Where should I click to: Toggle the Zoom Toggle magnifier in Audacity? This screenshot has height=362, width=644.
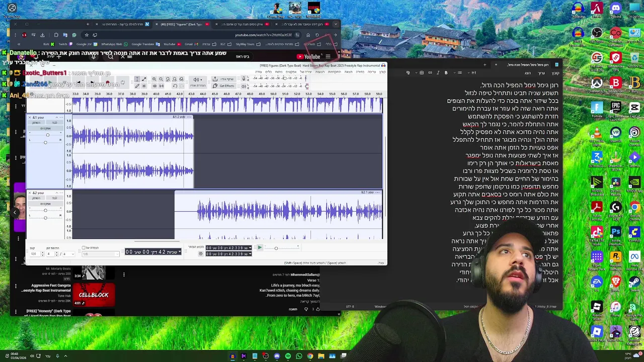tap(181, 78)
